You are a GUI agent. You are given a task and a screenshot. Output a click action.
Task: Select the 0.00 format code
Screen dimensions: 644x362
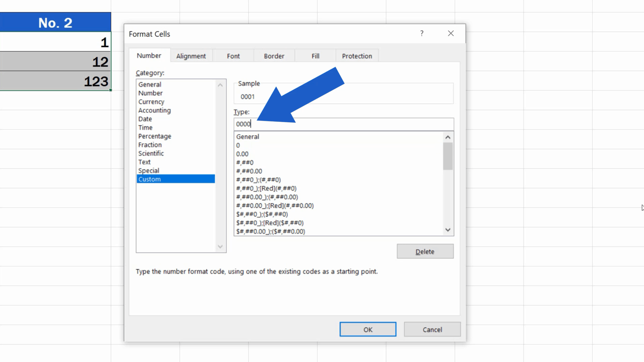click(339, 154)
